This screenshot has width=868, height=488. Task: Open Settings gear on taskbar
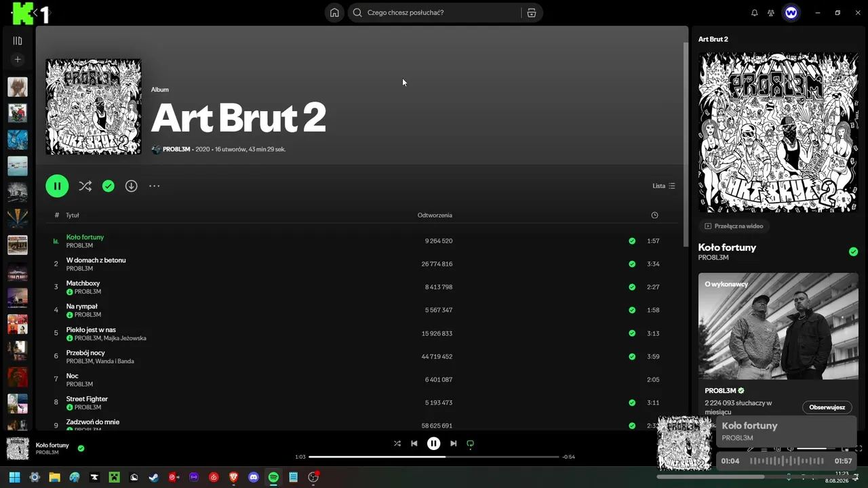coord(35,477)
